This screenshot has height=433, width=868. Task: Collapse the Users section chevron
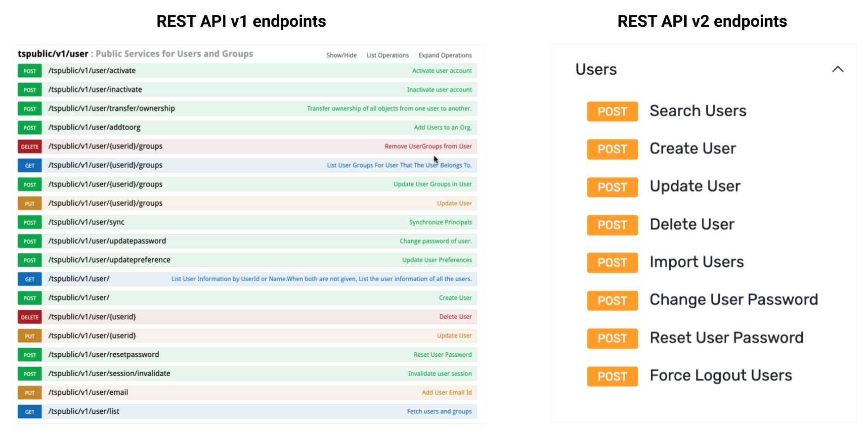[x=837, y=69]
